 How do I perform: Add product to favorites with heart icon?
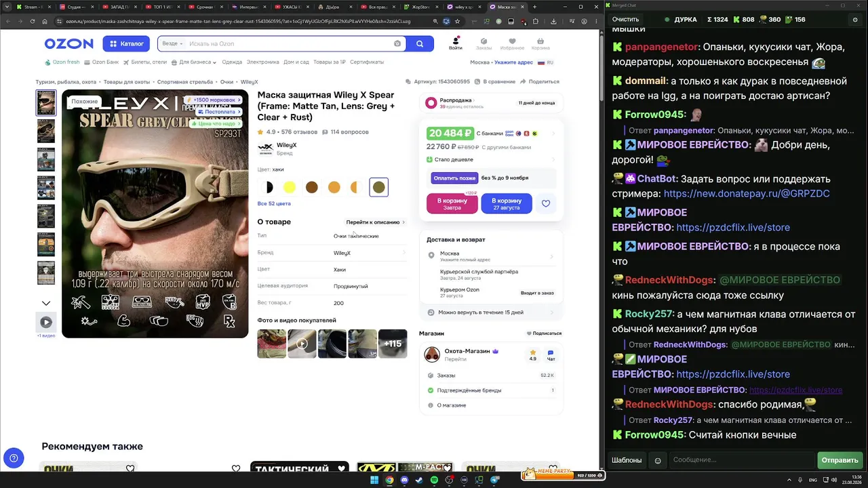tap(546, 203)
